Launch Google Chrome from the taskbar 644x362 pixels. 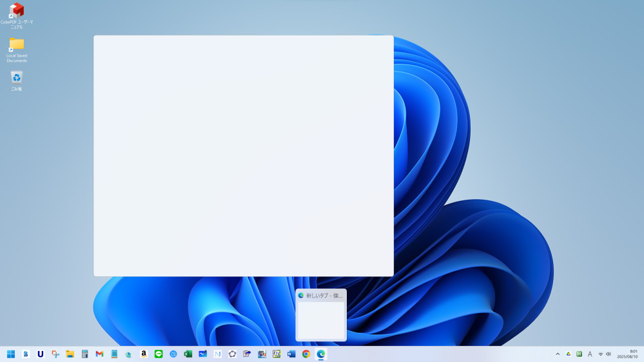tap(306, 354)
